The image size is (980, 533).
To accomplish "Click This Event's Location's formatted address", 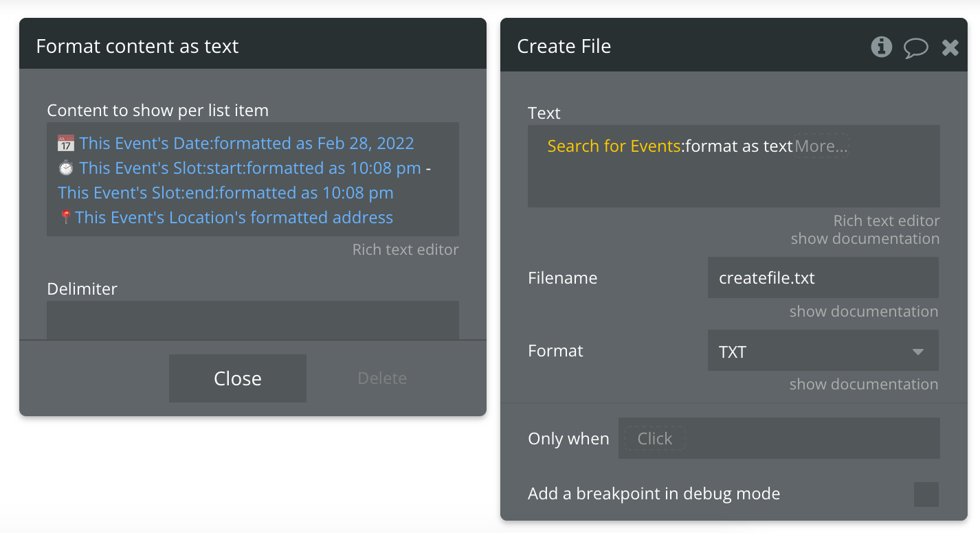I will [x=234, y=217].
